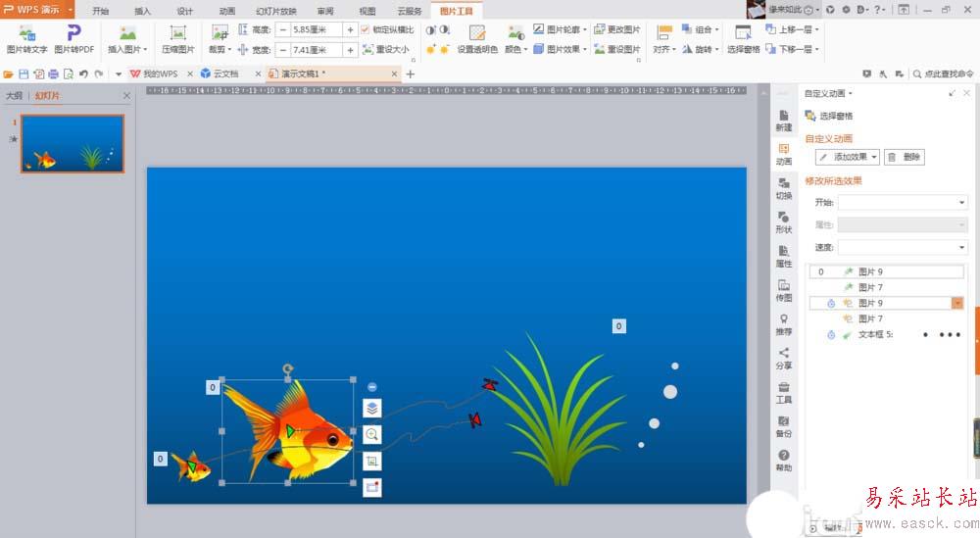Viewport: 980px width, 538px height.
Task: Click the 宽度 (width) minus stepper button
Action: (283, 49)
